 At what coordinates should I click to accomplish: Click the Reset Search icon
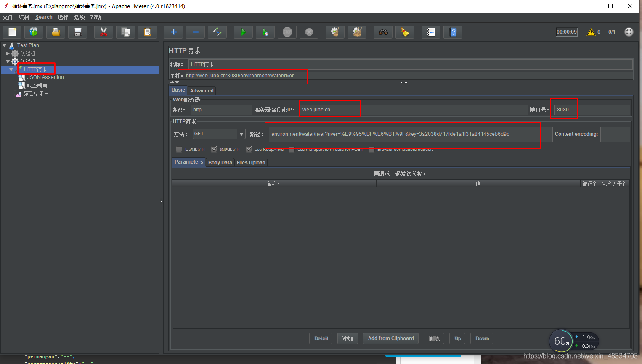(405, 32)
